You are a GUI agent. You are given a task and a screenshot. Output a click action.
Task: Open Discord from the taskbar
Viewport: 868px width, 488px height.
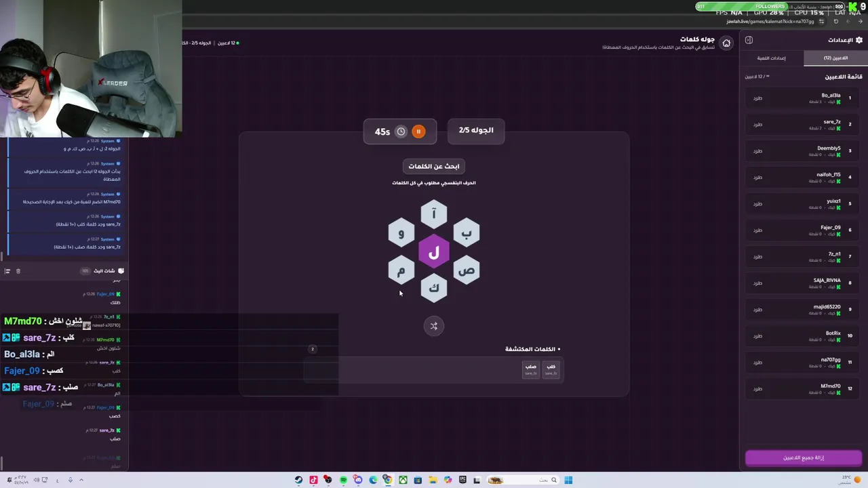(x=358, y=481)
